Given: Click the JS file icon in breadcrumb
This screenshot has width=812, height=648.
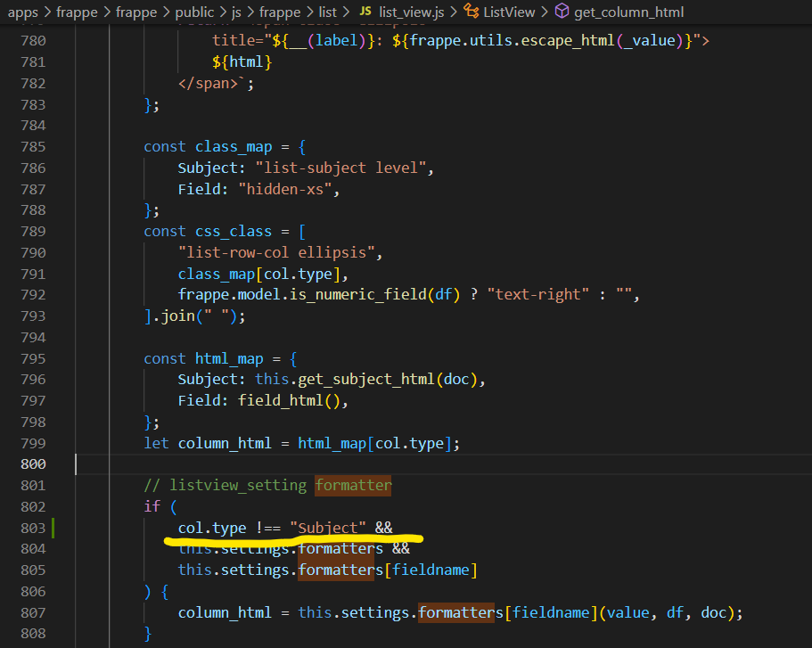Looking at the screenshot, I should click(365, 12).
